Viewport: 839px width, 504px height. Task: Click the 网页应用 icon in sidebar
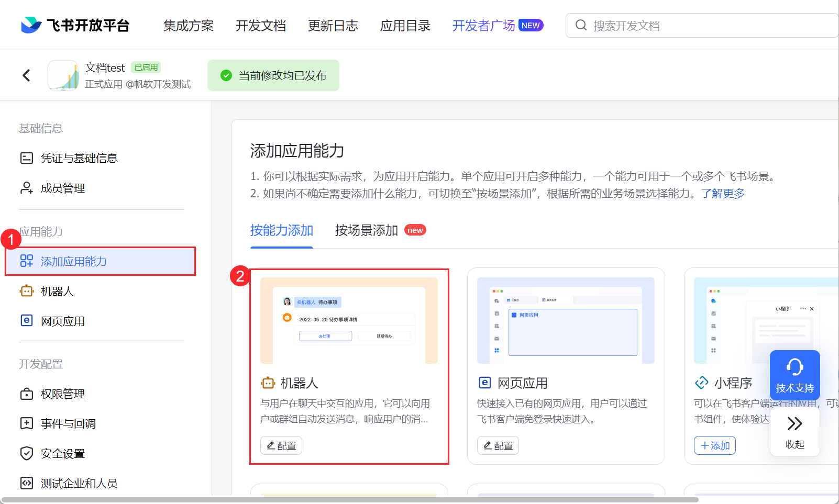coord(26,321)
